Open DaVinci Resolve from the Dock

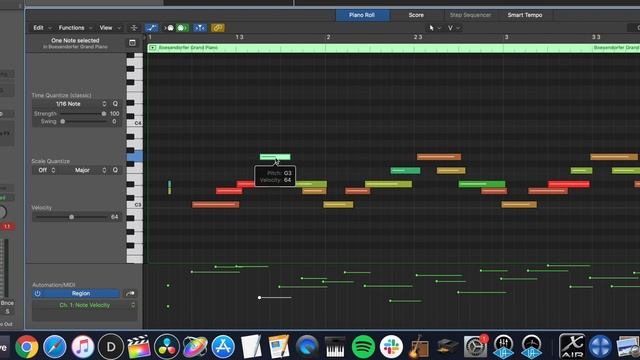(x=167, y=347)
